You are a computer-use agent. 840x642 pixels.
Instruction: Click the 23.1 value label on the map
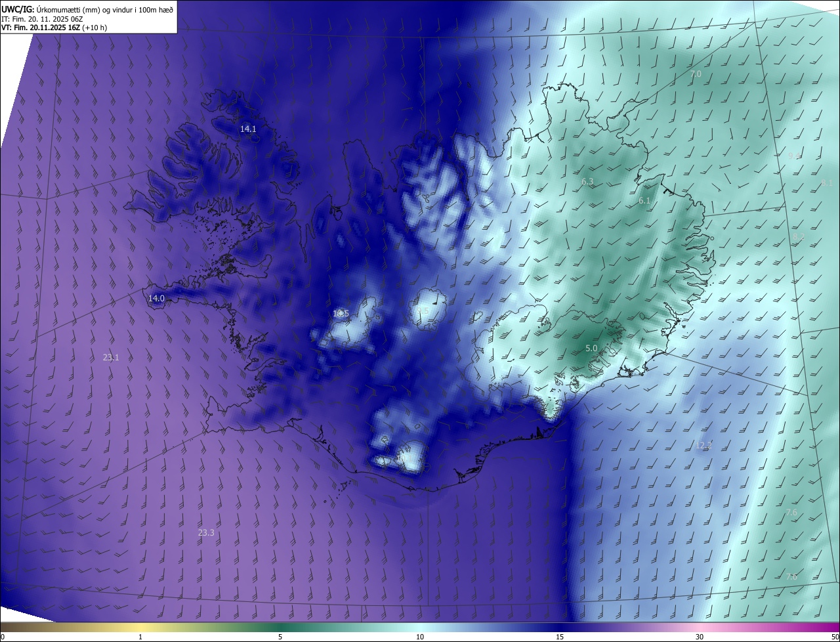pyautogui.click(x=111, y=358)
